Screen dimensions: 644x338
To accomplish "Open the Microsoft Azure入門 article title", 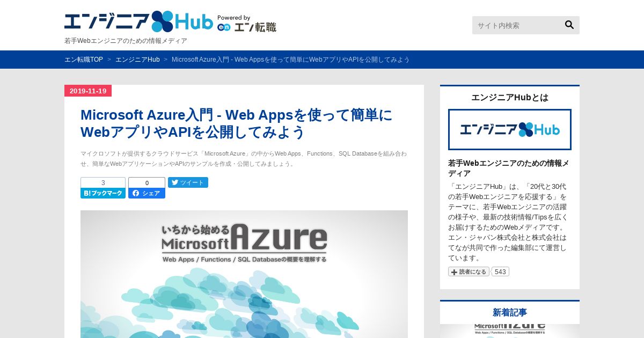I will tap(236, 123).
